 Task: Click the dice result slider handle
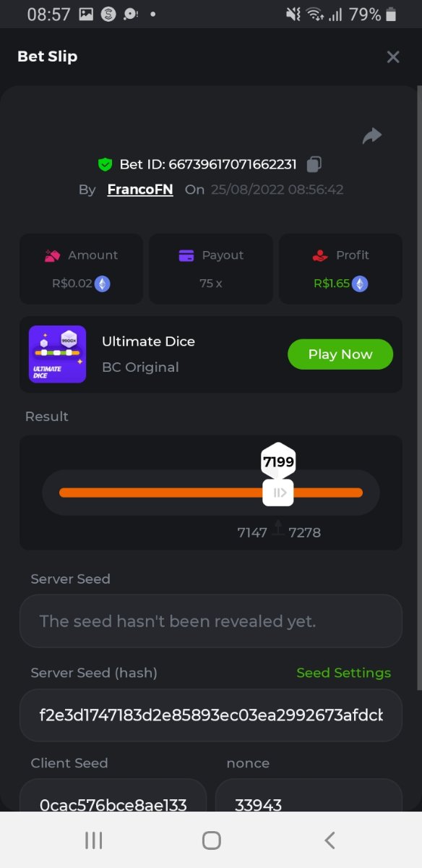[x=278, y=493]
